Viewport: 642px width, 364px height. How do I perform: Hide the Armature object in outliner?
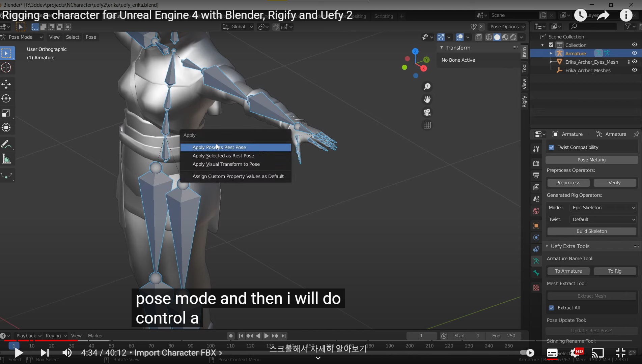coord(635,53)
